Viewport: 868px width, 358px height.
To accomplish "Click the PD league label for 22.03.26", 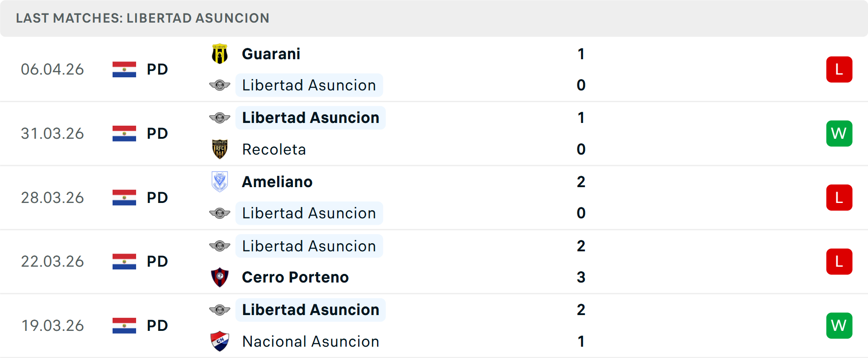I will pos(157,261).
